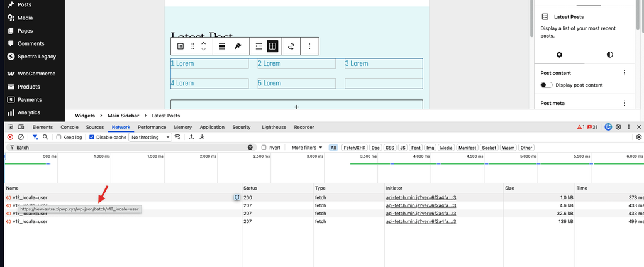Switch Latest Posts to grid view
Image resolution: width=644 pixels, height=267 pixels.
[x=272, y=46]
